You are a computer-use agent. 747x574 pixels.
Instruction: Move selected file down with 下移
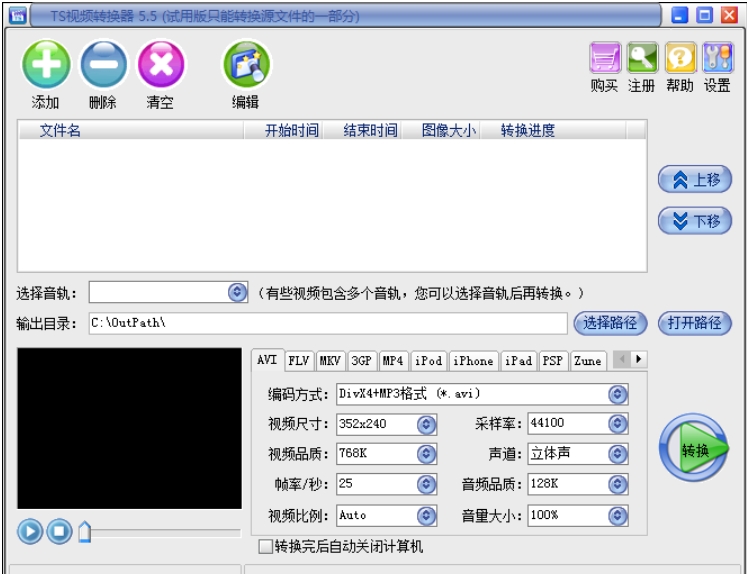(x=695, y=221)
